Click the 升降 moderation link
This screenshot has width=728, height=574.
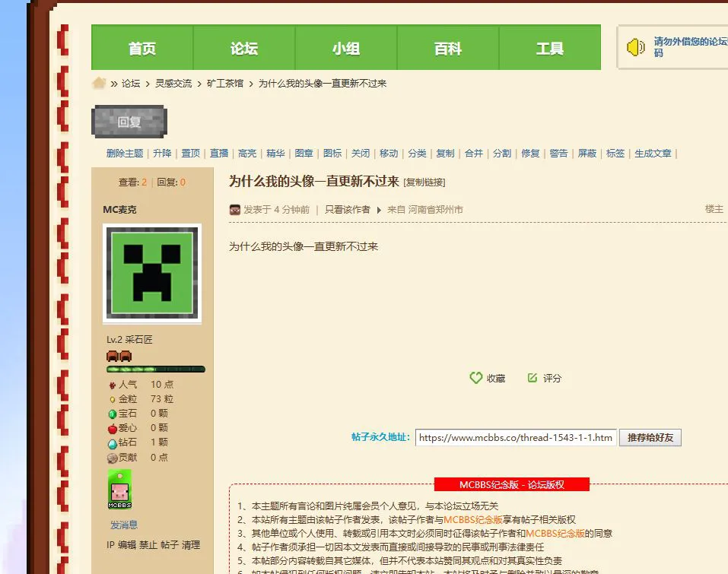point(162,153)
